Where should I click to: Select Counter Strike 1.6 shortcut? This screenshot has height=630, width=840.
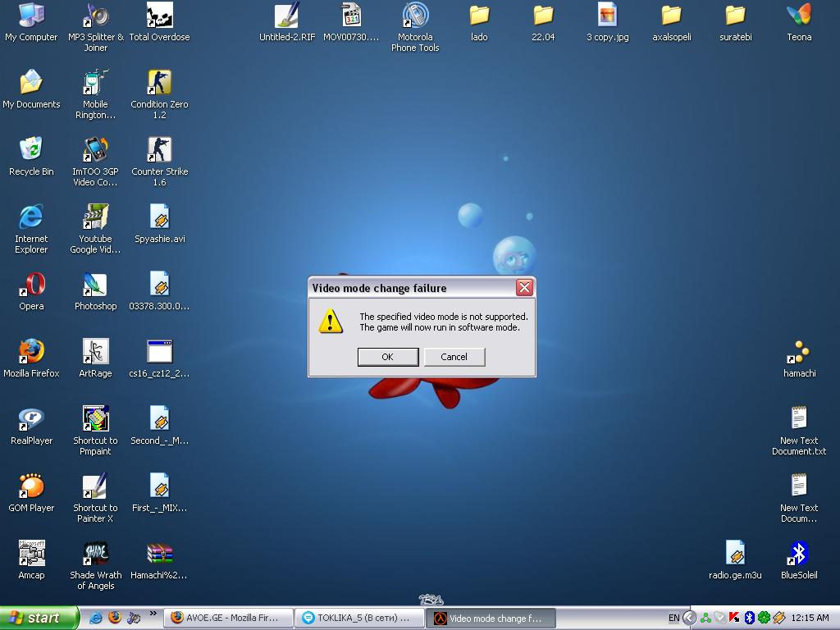tap(160, 162)
